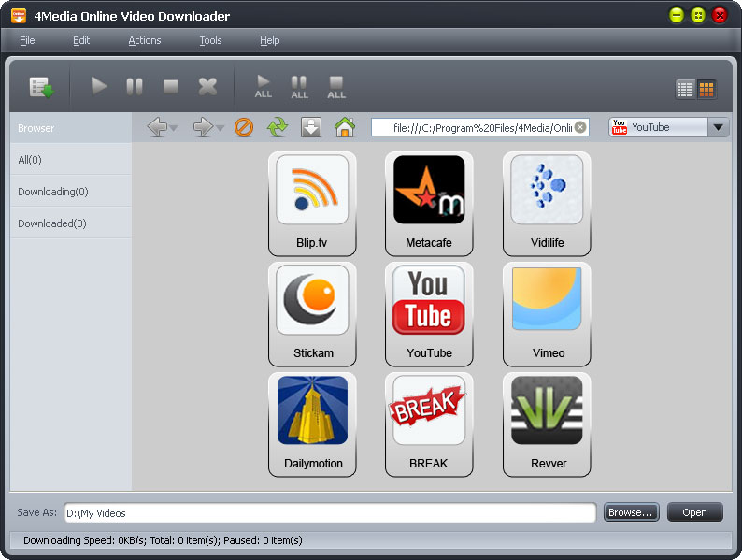Click the browser Stop loading icon
This screenshot has width=742, height=560.
[x=244, y=127]
